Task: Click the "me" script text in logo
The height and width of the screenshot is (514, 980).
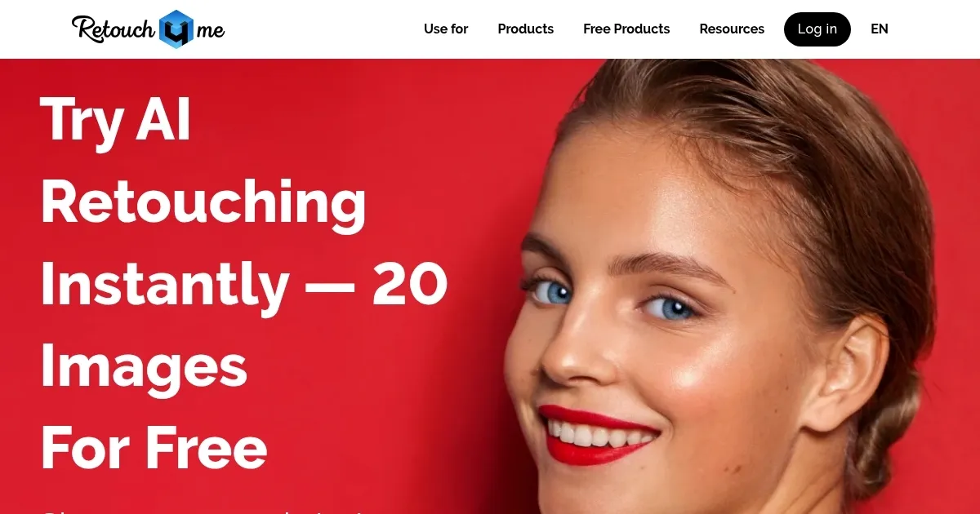Action: (x=210, y=32)
